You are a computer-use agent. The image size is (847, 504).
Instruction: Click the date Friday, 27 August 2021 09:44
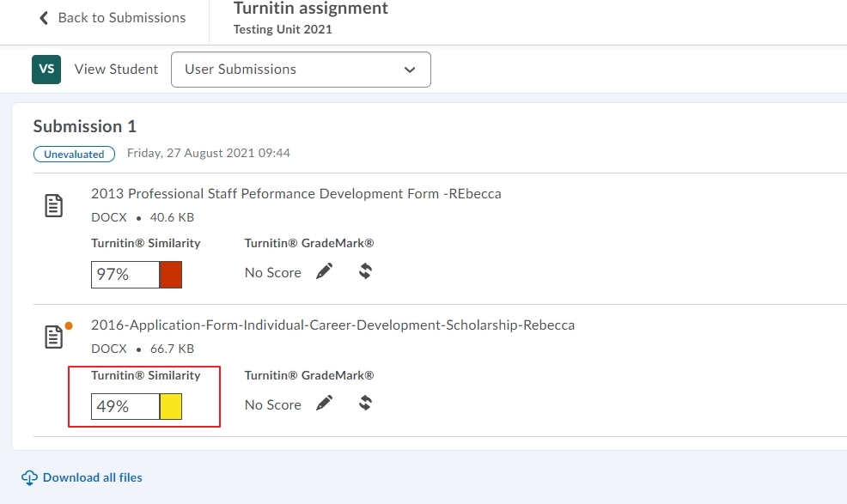coord(209,153)
